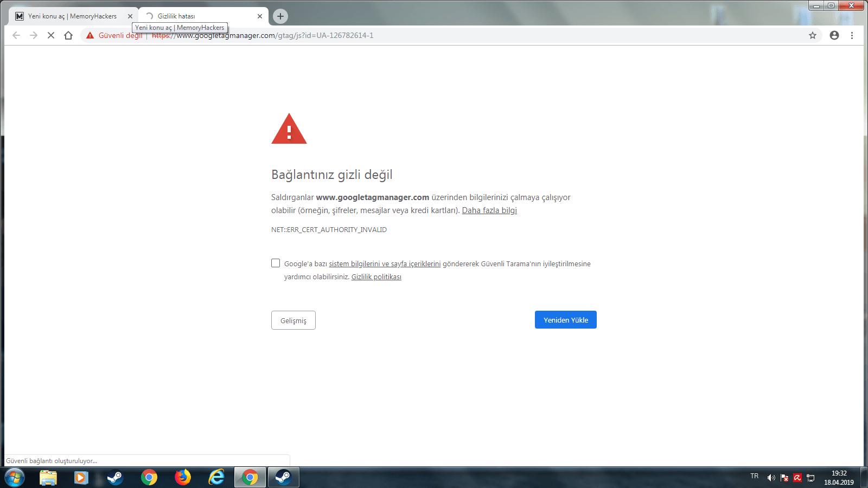Maximize the Chrome window

click(831, 5)
